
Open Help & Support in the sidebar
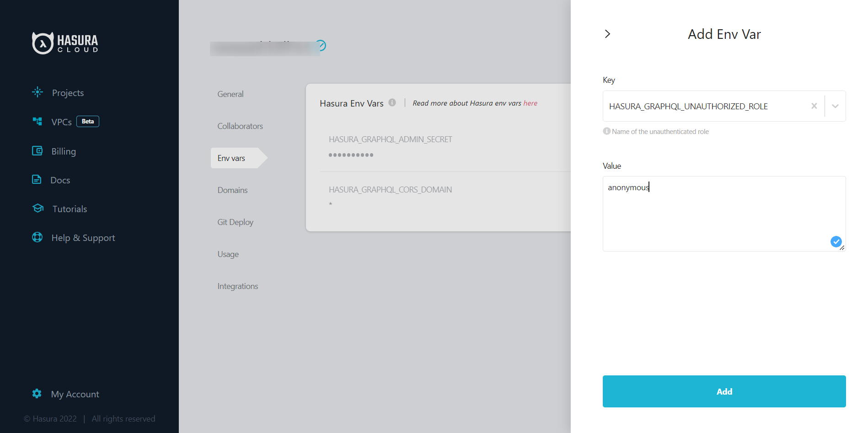point(83,238)
